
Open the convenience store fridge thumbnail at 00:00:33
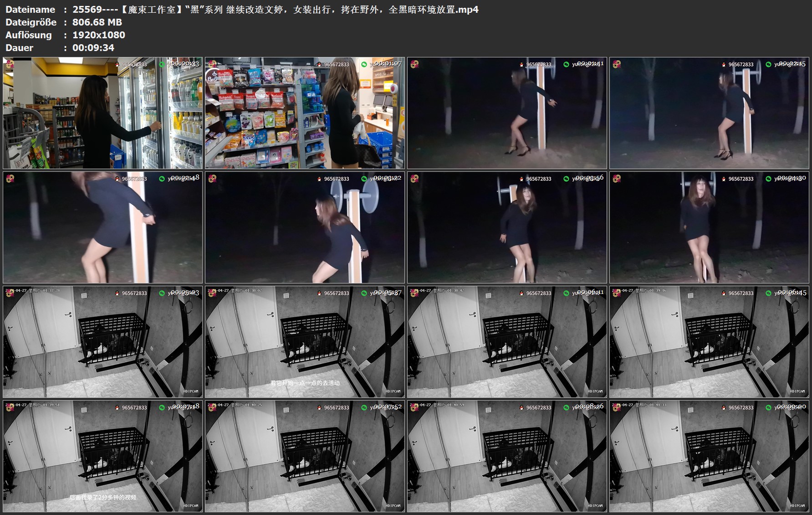(102, 113)
